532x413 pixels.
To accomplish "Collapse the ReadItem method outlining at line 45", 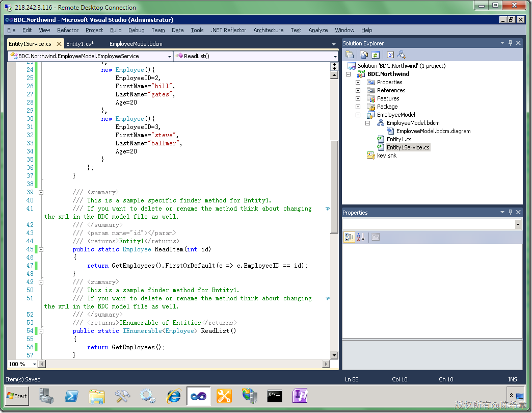I will (x=41, y=249).
